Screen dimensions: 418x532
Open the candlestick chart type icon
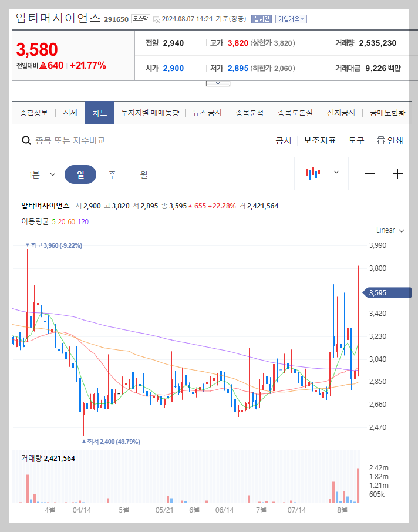313,173
